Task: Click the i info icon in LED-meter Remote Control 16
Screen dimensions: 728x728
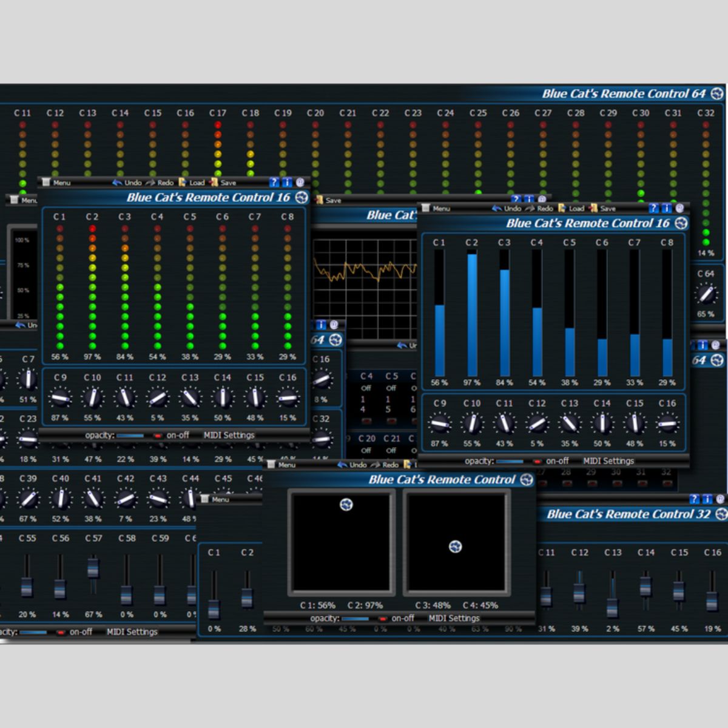Action: pos(286,182)
